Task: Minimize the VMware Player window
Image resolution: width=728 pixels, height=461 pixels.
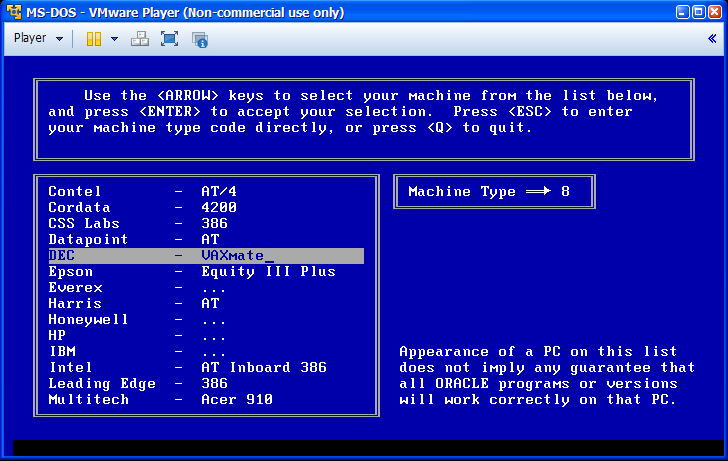Action: [682, 12]
